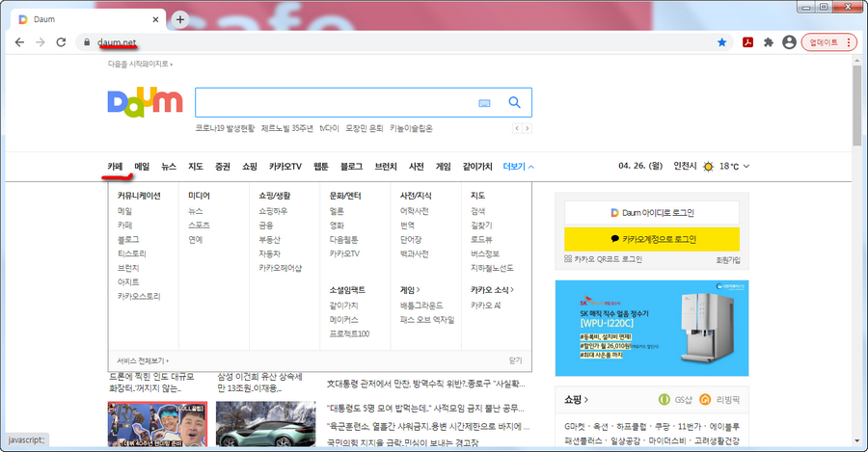The height and width of the screenshot is (452, 868).
Task: Open the 증권 menu item
Action: (x=223, y=167)
